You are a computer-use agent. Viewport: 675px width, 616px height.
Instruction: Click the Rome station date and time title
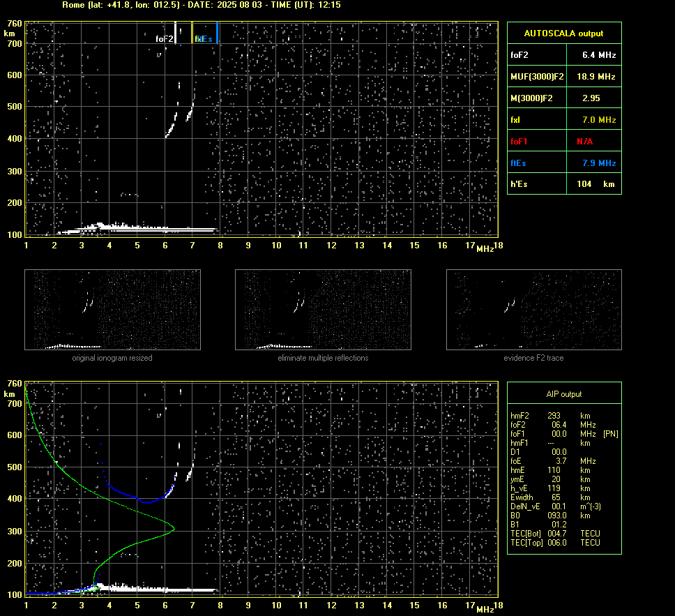(202, 5)
